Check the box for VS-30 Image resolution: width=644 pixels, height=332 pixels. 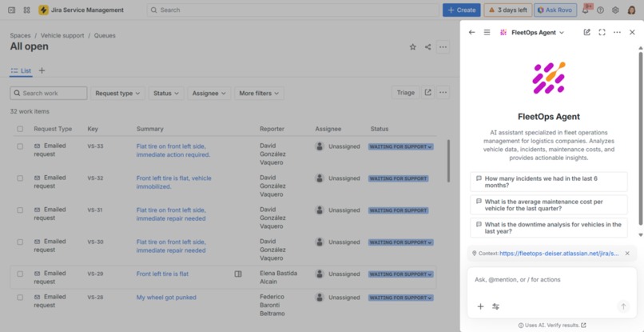pyautogui.click(x=20, y=242)
